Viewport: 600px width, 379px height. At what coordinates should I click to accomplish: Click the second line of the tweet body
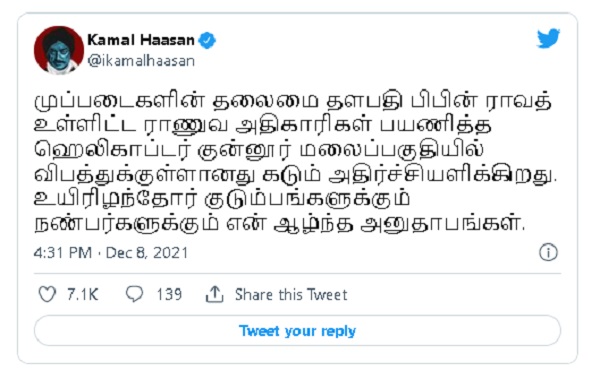[263, 126]
